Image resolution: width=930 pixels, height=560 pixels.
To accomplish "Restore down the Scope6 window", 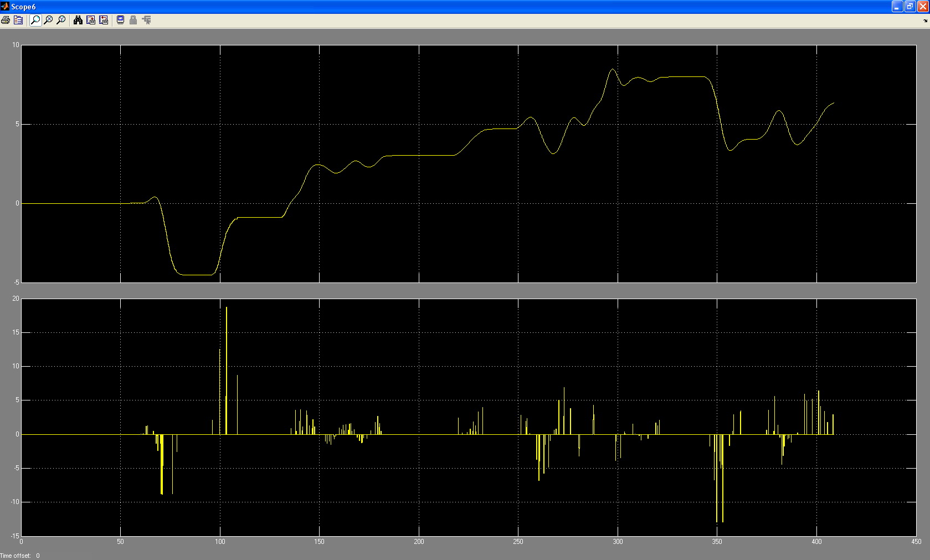I will click(x=910, y=7).
